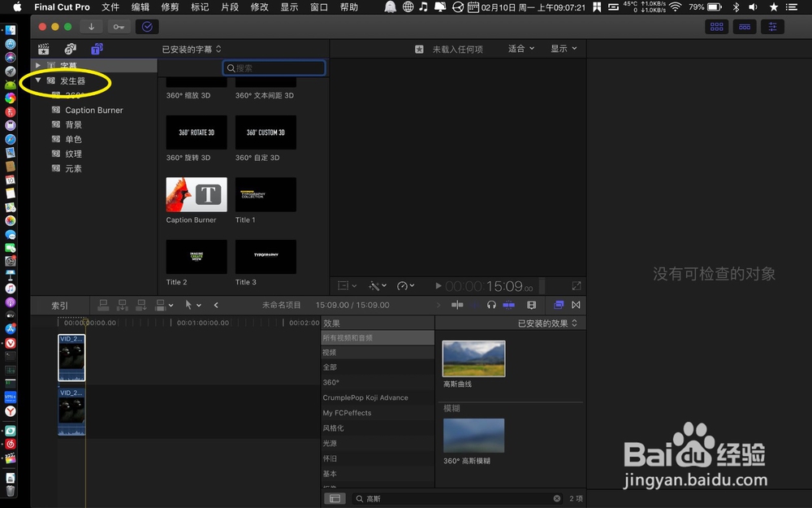Open the clip appearance filmstrip button
This screenshot has width=812, height=508.
click(531, 305)
